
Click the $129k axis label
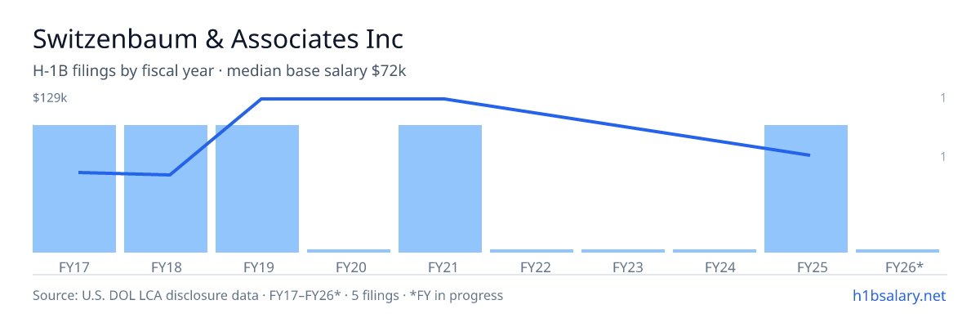tap(50, 98)
